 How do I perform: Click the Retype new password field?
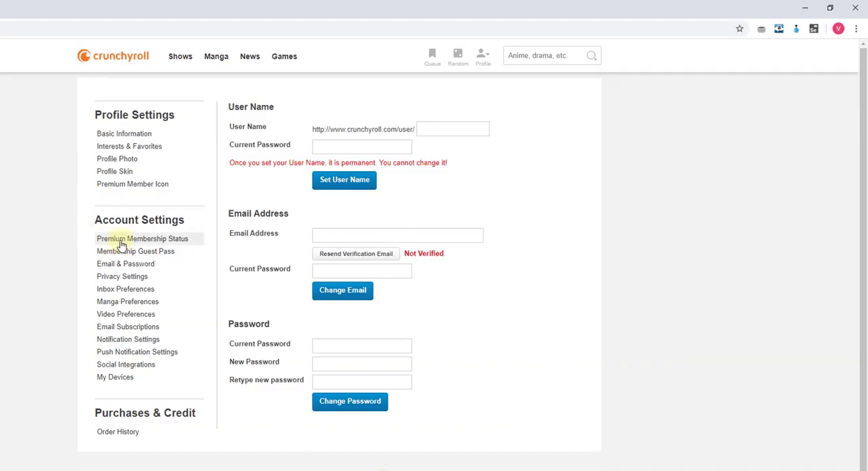tap(361, 382)
